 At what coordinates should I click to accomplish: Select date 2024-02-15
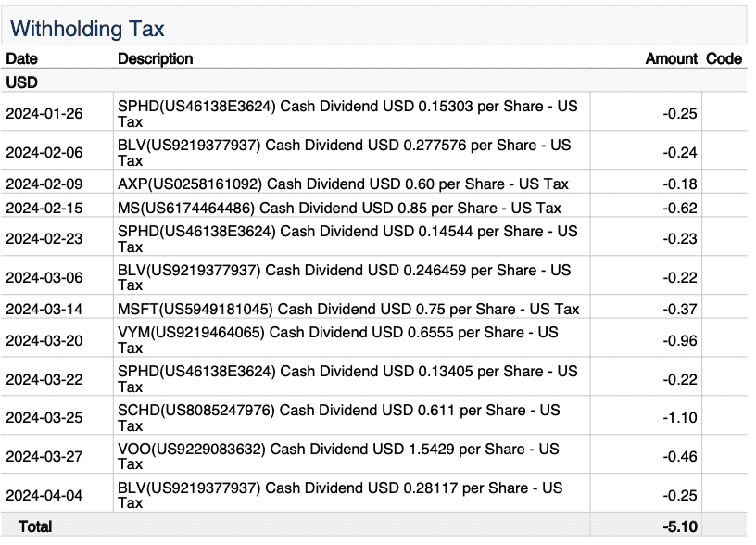coord(44,208)
